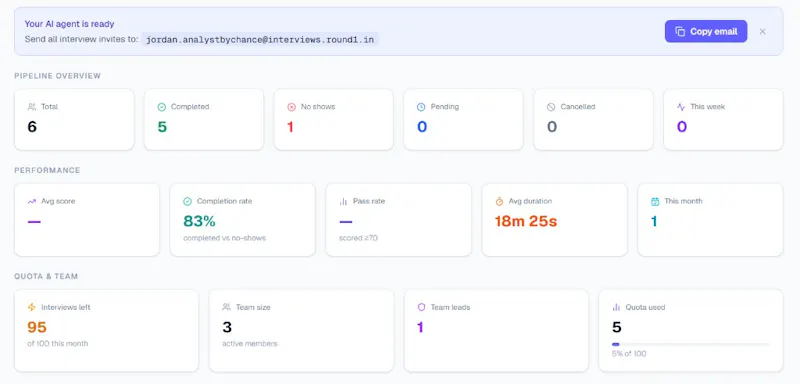
Task: Click the This week count value 0
Action: (682, 126)
